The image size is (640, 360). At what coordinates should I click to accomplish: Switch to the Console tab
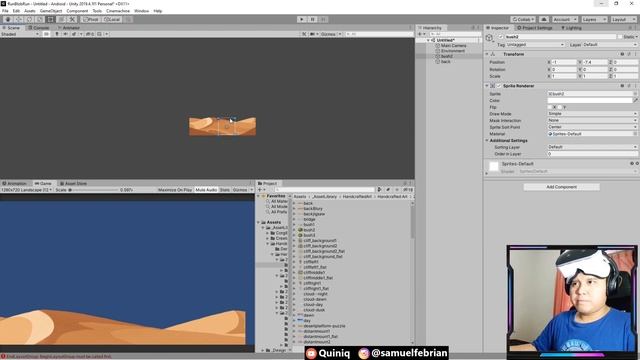tap(38, 28)
